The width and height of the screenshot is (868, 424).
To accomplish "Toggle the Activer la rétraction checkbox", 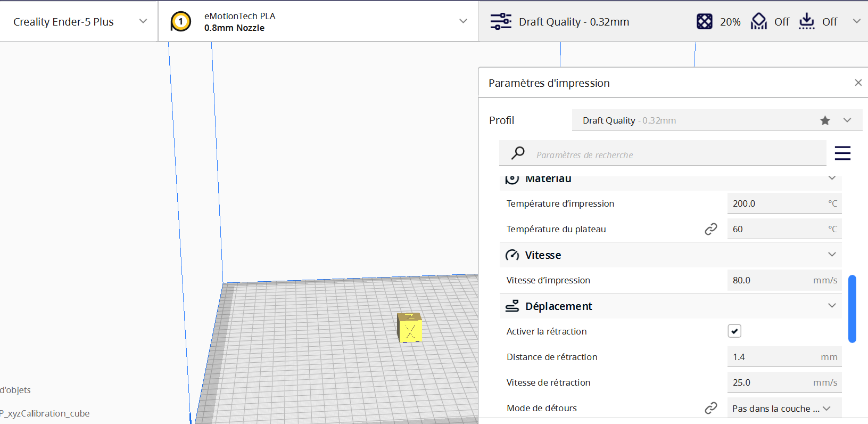I will click(x=734, y=331).
